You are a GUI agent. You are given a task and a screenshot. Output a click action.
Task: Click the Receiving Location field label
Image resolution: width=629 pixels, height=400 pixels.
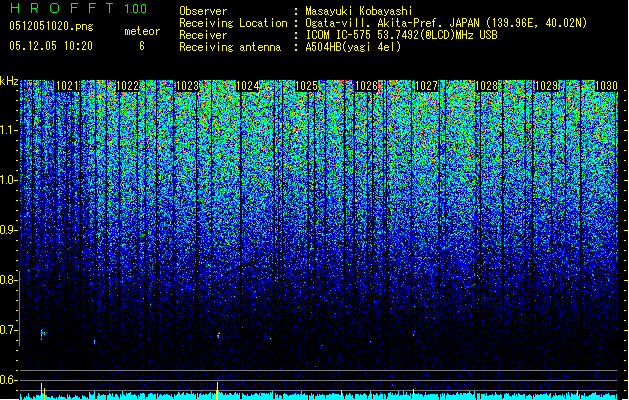[233, 23]
